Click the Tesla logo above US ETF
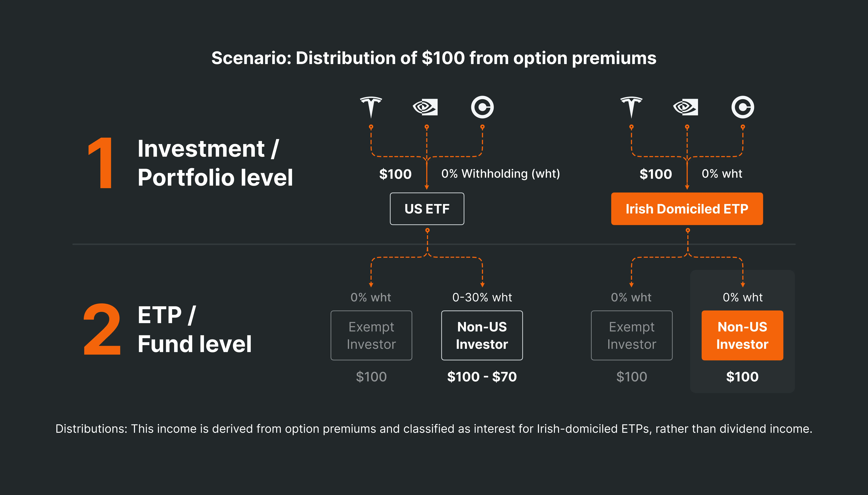 click(371, 107)
